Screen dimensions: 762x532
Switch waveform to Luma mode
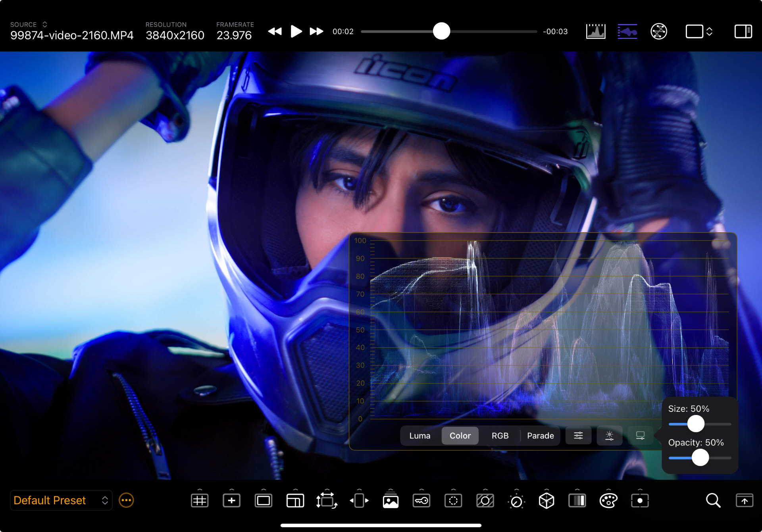pyautogui.click(x=419, y=436)
